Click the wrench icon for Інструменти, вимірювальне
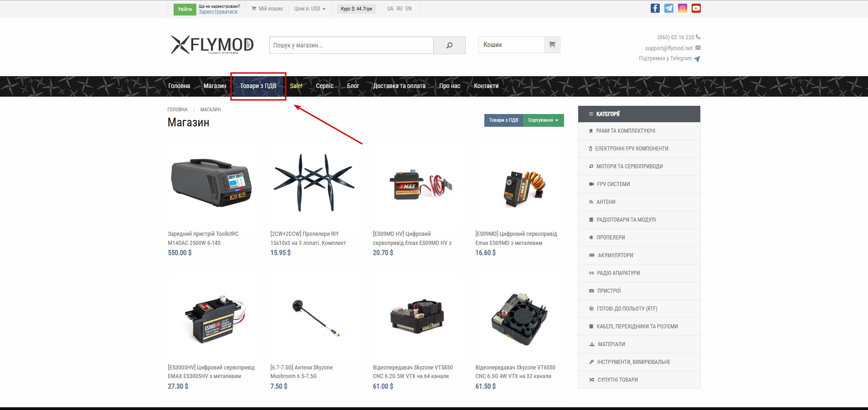Screen dimensions: 868x410 tap(591, 362)
